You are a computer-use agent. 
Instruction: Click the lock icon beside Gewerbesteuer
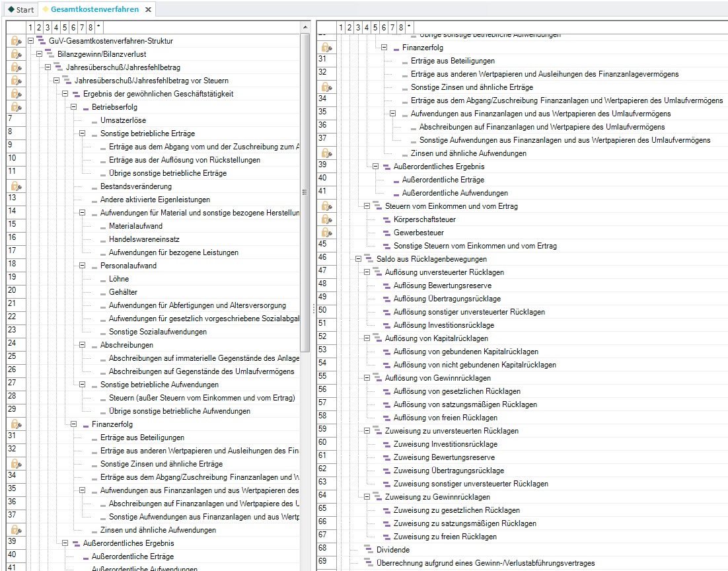[x=327, y=233]
